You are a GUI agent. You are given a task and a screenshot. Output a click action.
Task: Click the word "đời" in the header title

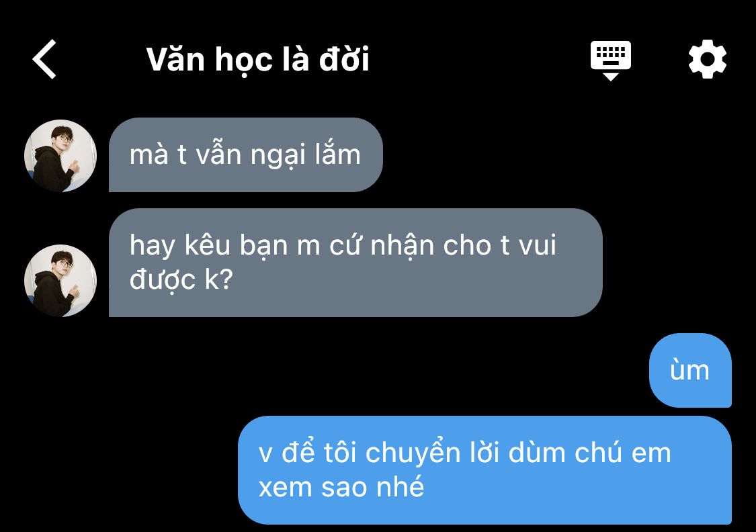click(x=344, y=59)
